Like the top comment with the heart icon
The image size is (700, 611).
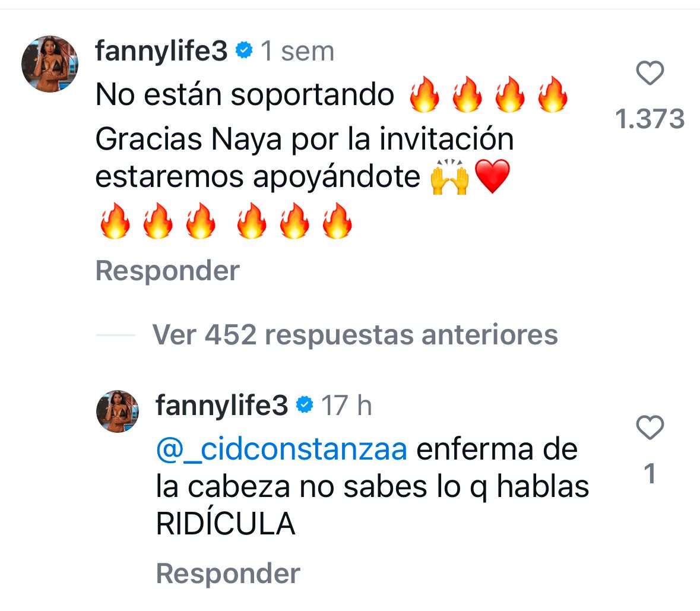[x=650, y=74]
